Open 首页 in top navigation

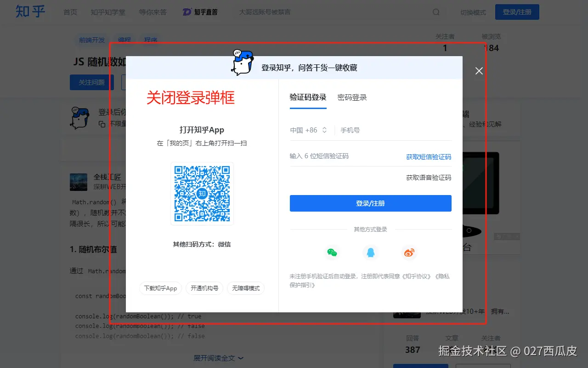click(x=70, y=12)
